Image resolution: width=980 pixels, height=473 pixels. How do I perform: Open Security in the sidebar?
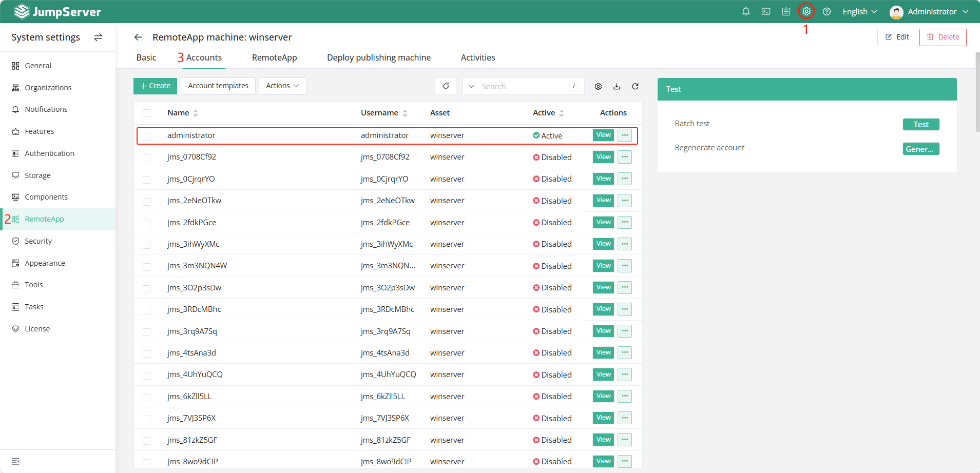click(58, 241)
